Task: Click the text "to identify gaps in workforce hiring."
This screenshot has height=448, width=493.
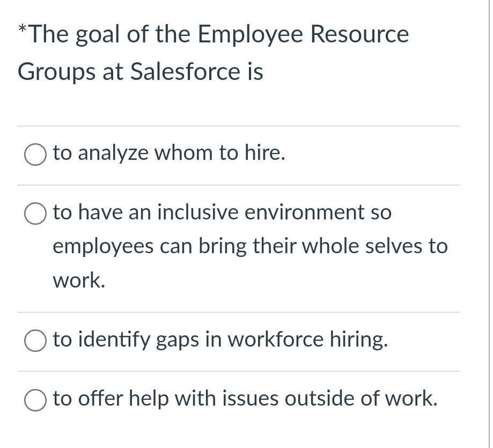Action: coord(220,340)
